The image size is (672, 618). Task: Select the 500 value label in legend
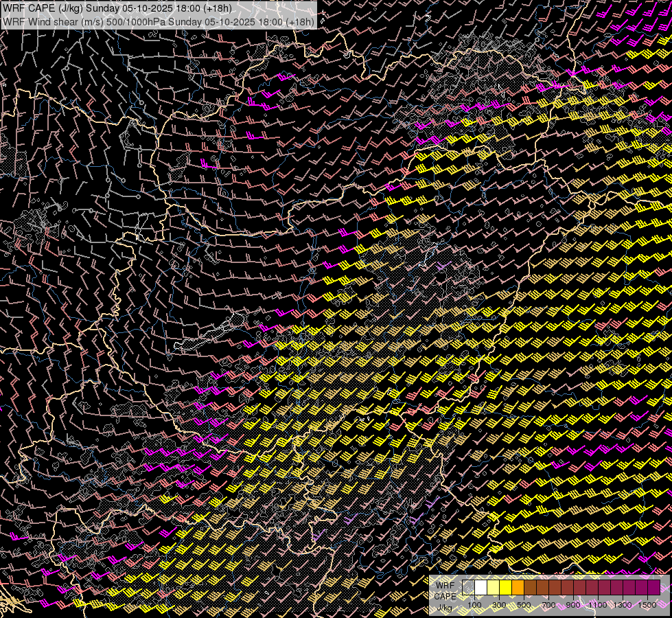[x=524, y=605]
